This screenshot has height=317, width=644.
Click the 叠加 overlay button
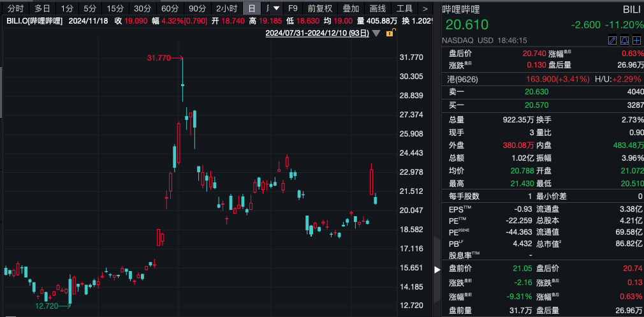coord(351,8)
